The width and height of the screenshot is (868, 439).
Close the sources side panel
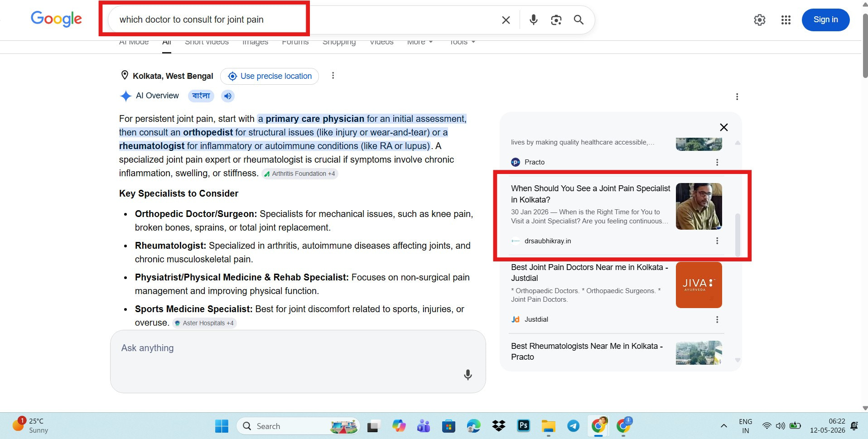point(724,127)
